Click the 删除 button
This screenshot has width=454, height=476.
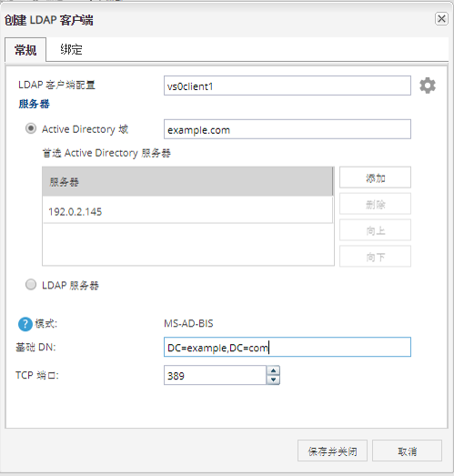[375, 204]
